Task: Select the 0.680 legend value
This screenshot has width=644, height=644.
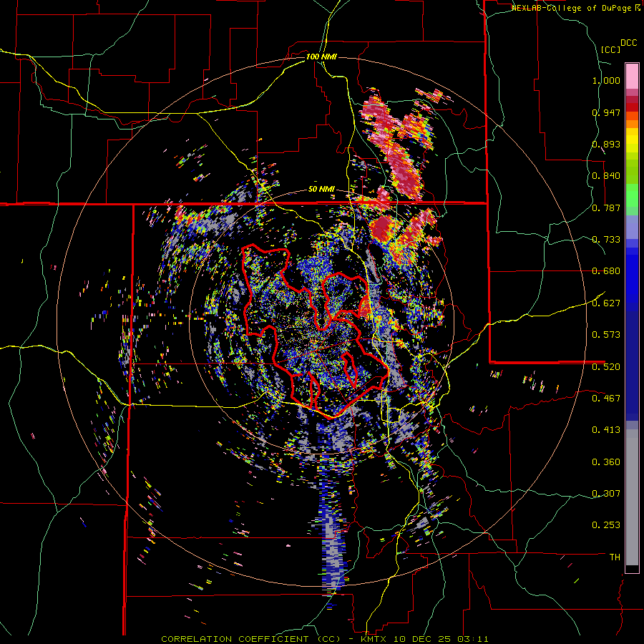Action: 606,271
